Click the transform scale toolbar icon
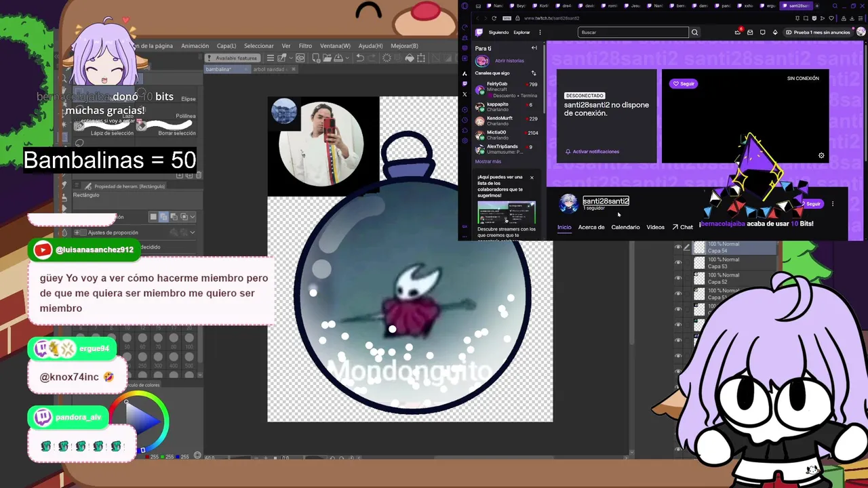Image resolution: width=868 pixels, height=488 pixels. tap(420, 58)
